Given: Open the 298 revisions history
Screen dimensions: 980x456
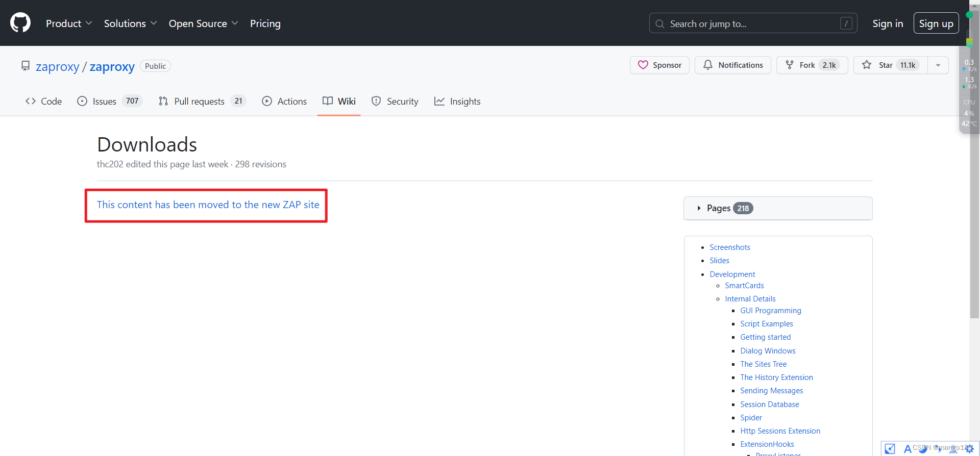Looking at the screenshot, I should coord(260,164).
